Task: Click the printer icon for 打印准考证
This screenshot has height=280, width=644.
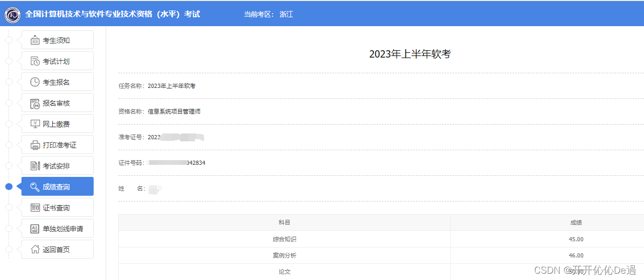Action: click(x=35, y=145)
